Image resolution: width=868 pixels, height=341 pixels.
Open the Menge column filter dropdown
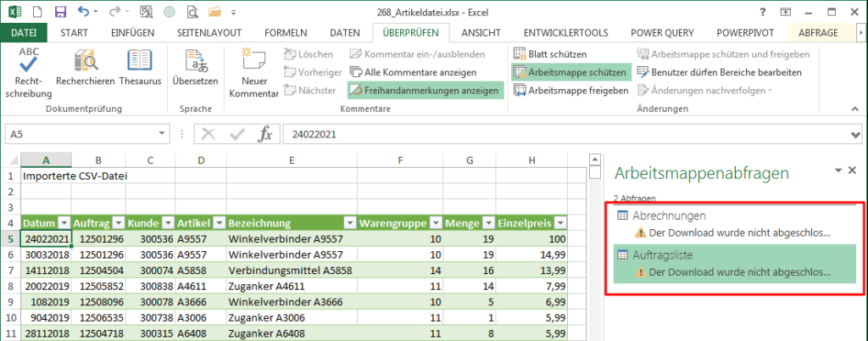(488, 223)
